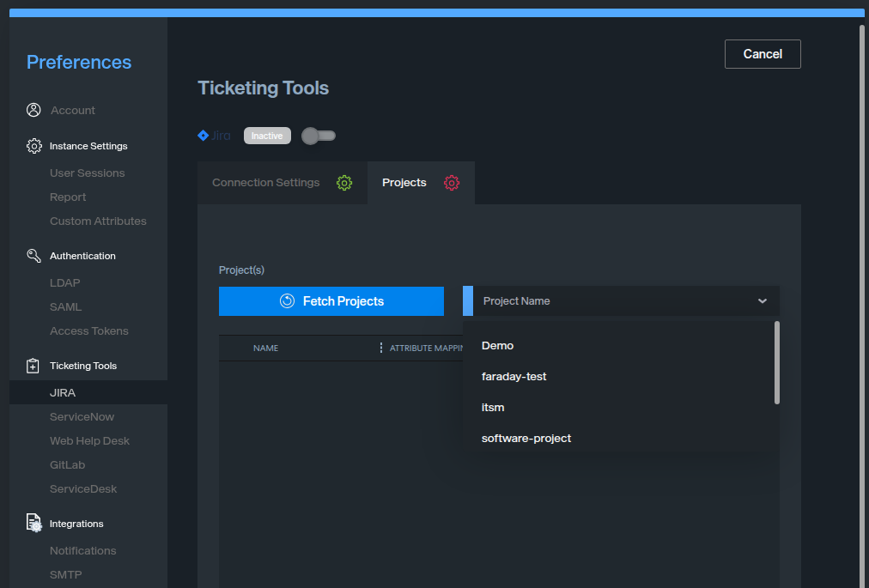Click the red gear beside Projects tab

(x=452, y=183)
